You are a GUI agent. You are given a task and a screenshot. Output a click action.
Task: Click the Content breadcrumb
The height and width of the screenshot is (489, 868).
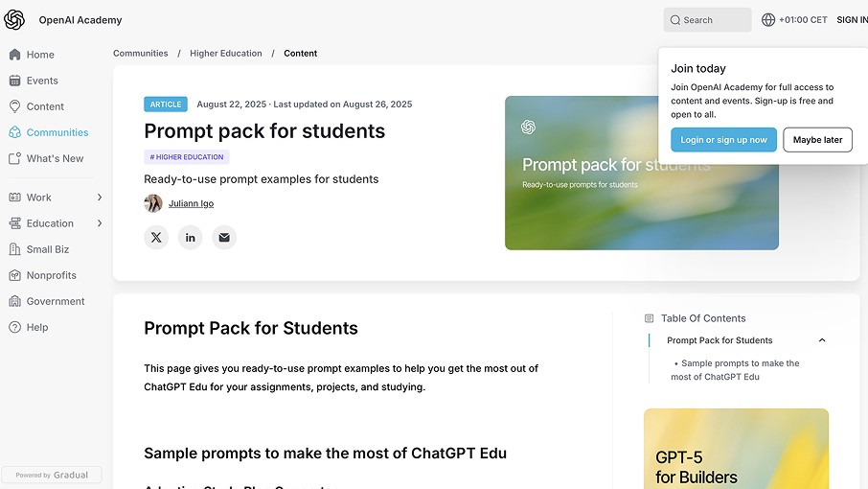pos(301,53)
